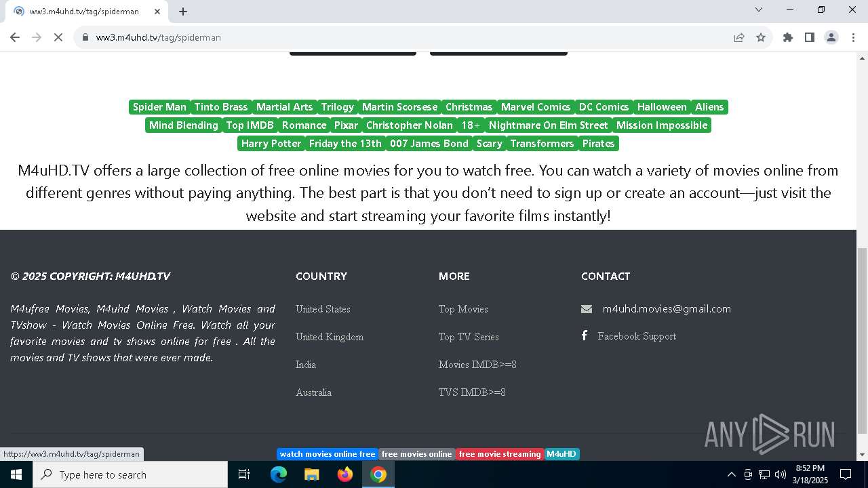
Task: Open the Pixar tag
Action: pos(346,125)
